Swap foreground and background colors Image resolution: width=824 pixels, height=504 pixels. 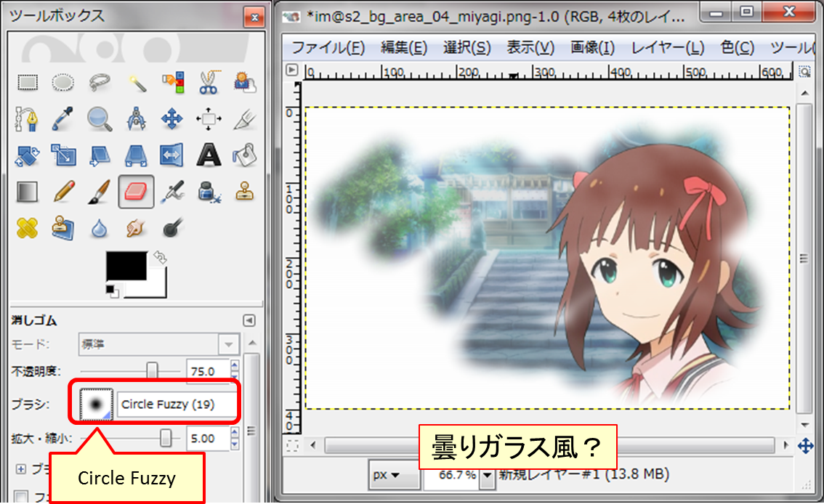(160, 257)
